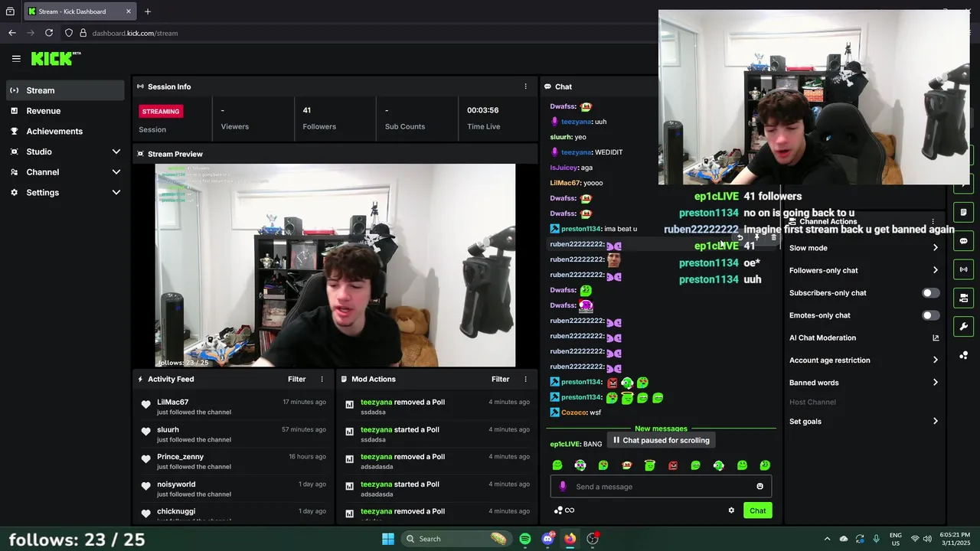Expand Slow mode settings
This screenshot has height=551, width=980.
coord(864,248)
